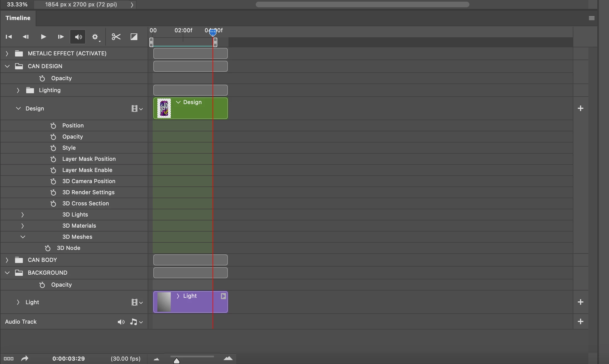Select the Timeline panel tab
The width and height of the screenshot is (609, 364).
(18, 18)
